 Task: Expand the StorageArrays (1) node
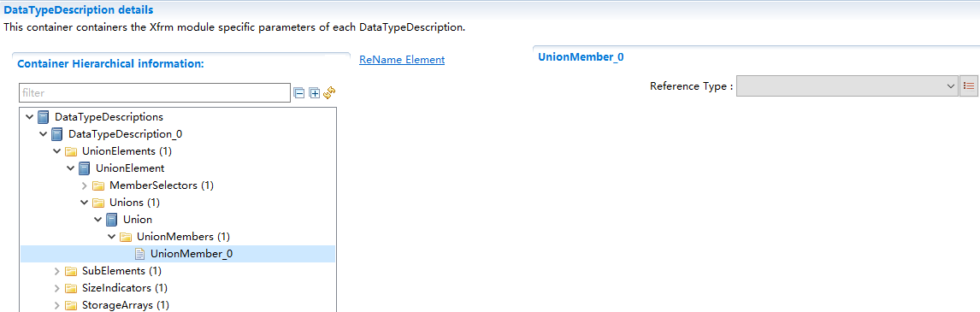[57, 305]
